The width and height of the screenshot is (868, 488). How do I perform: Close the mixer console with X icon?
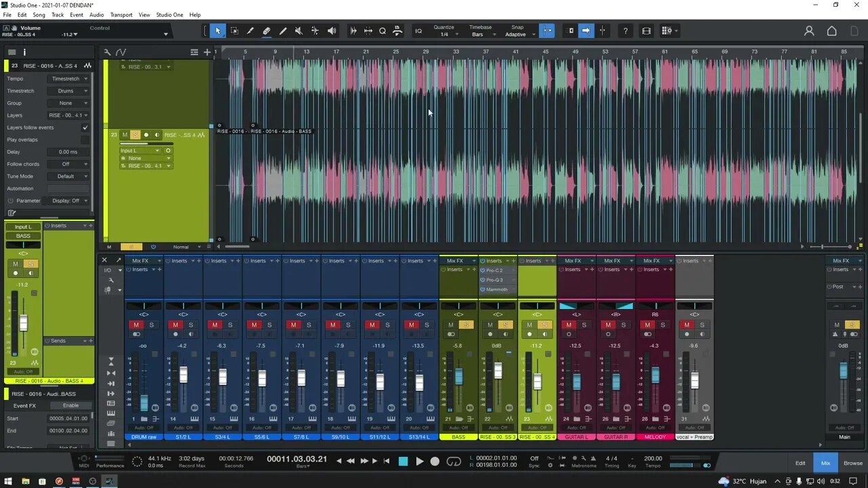pyautogui.click(x=104, y=260)
